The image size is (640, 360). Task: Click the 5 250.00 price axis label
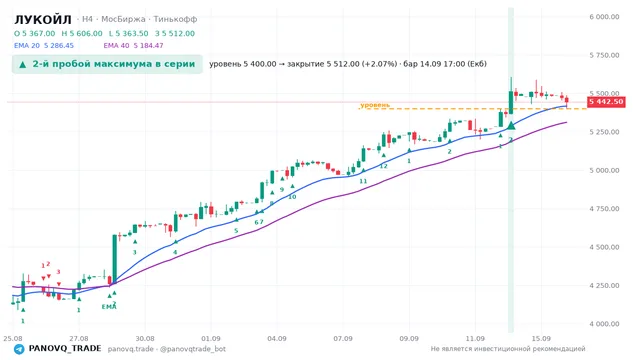coord(604,132)
